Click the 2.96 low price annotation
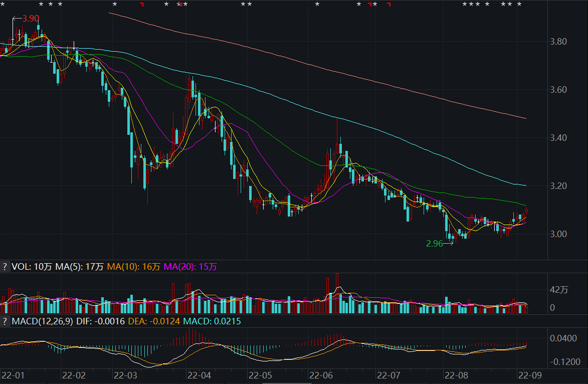 pos(435,244)
